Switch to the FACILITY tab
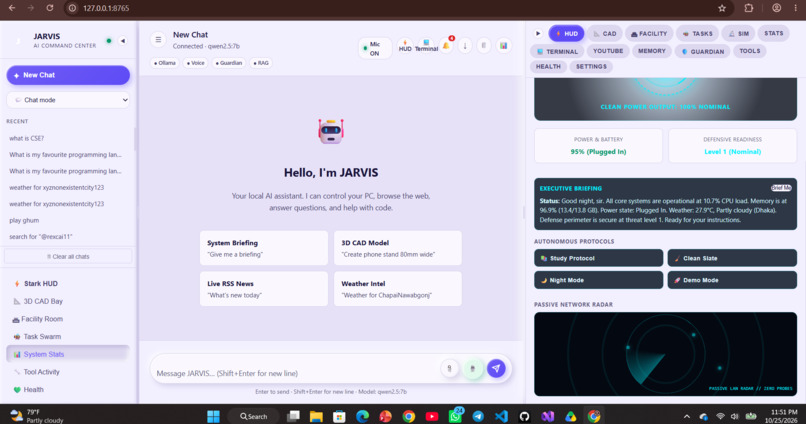 pyautogui.click(x=649, y=33)
